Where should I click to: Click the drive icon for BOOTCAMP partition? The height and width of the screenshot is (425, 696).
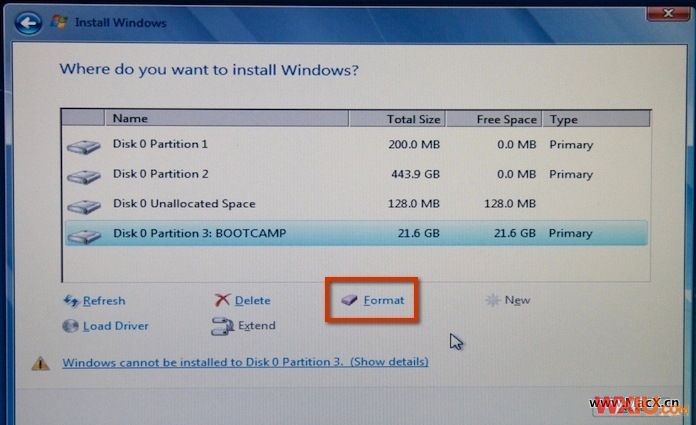click(x=83, y=236)
